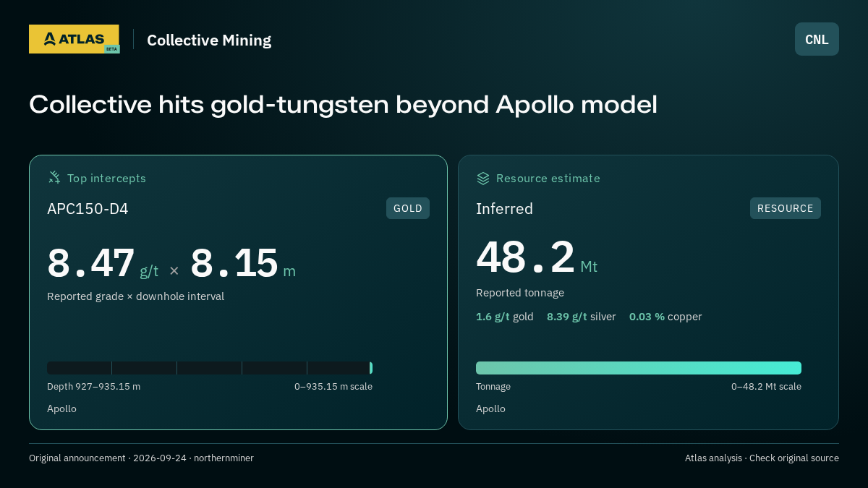The width and height of the screenshot is (868, 488).
Task: Click the 8.47 g/t grade value
Action: tap(103, 264)
